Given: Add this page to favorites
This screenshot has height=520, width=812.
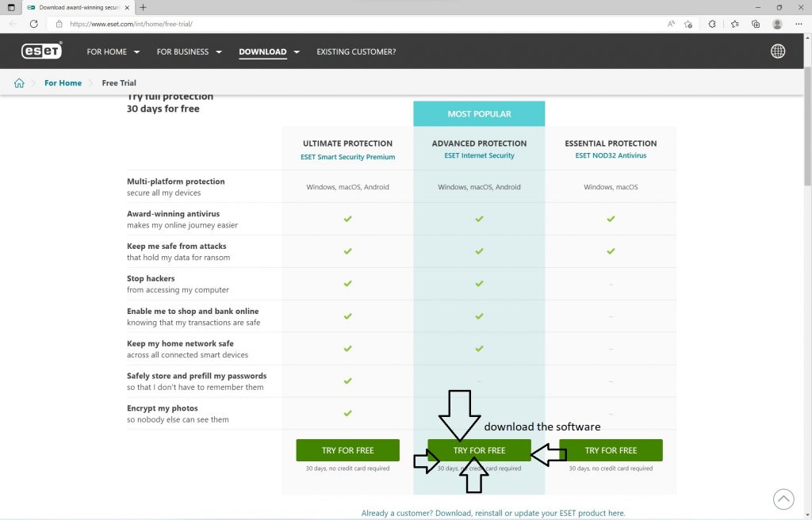Looking at the screenshot, I should [688, 24].
